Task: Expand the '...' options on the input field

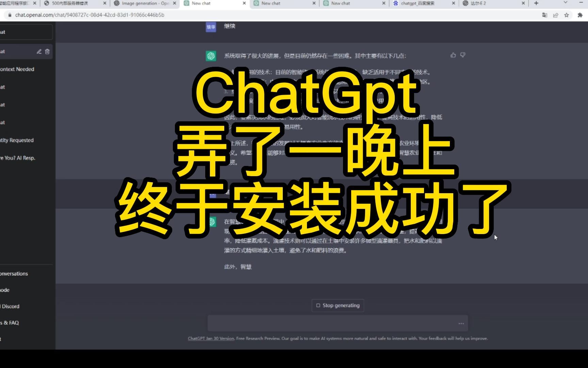Action: tap(461, 323)
